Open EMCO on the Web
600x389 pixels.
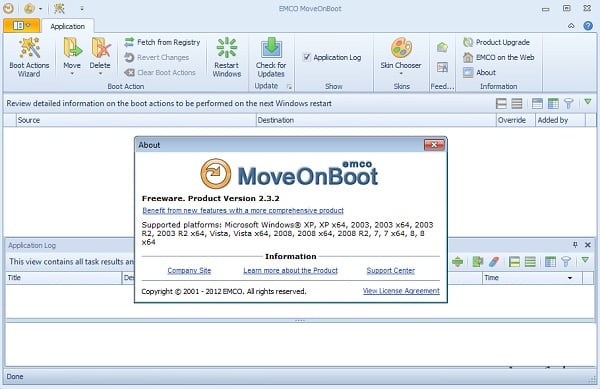pyautogui.click(x=499, y=57)
